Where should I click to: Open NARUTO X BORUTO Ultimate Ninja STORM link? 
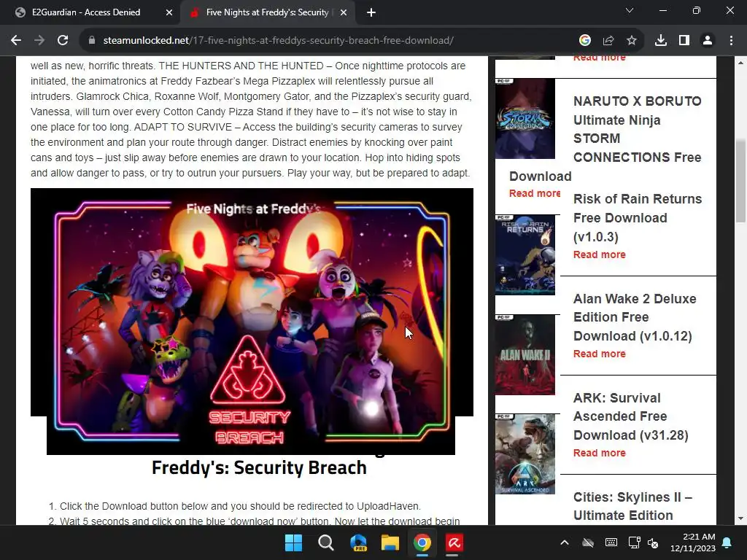(x=638, y=129)
